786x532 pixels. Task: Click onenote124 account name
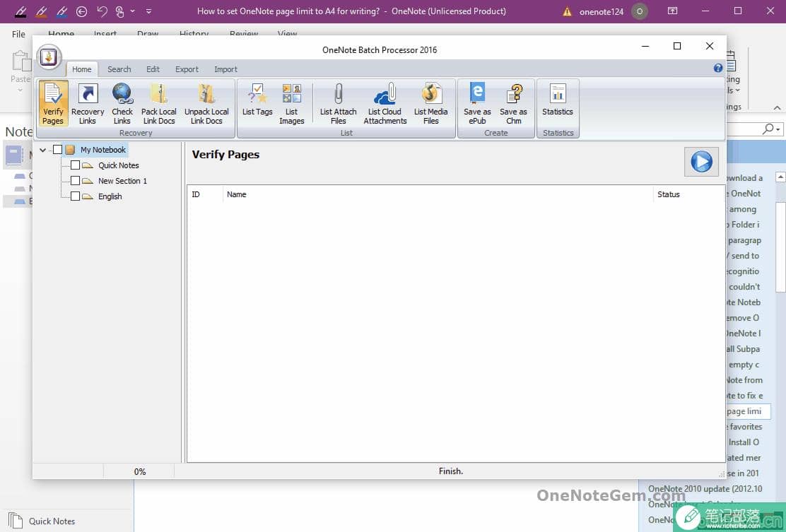coord(601,11)
